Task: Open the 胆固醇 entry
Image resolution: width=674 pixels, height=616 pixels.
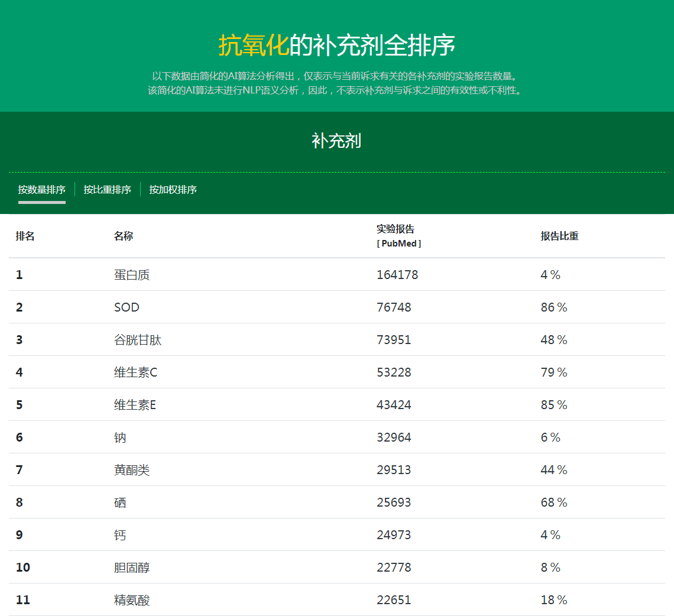Action: click(x=132, y=568)
